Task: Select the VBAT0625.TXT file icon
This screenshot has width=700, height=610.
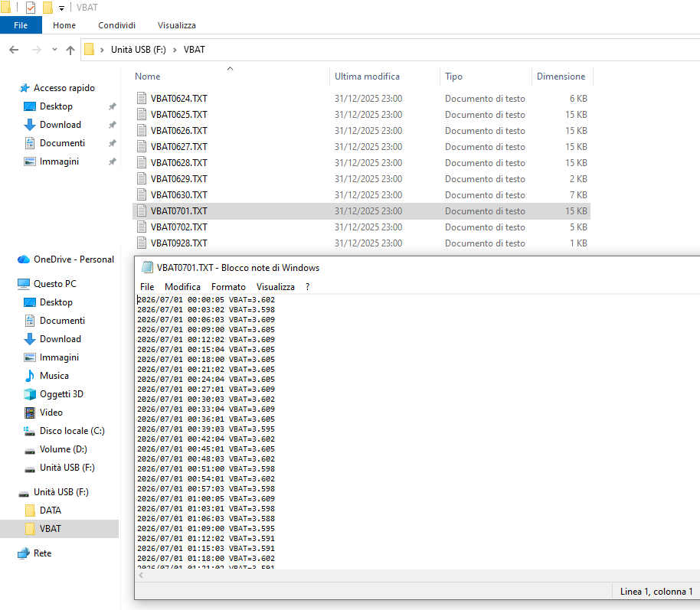Action: [x=142, y=114]
